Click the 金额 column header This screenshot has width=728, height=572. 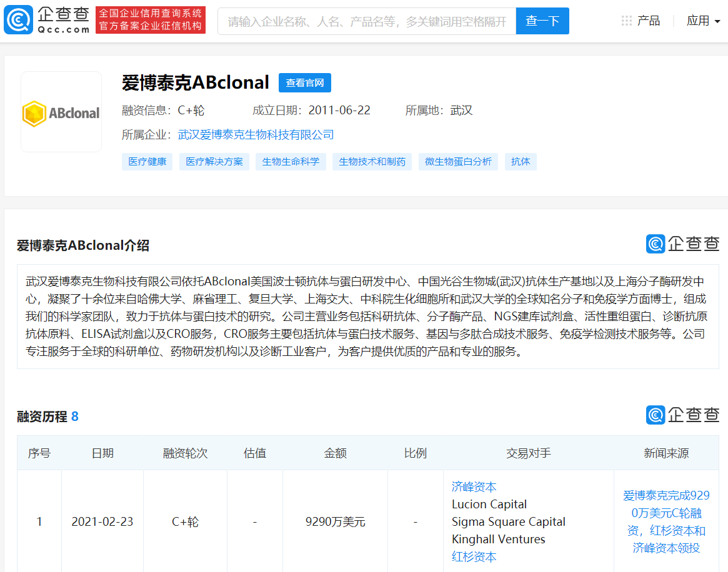[x=335, y=453]
